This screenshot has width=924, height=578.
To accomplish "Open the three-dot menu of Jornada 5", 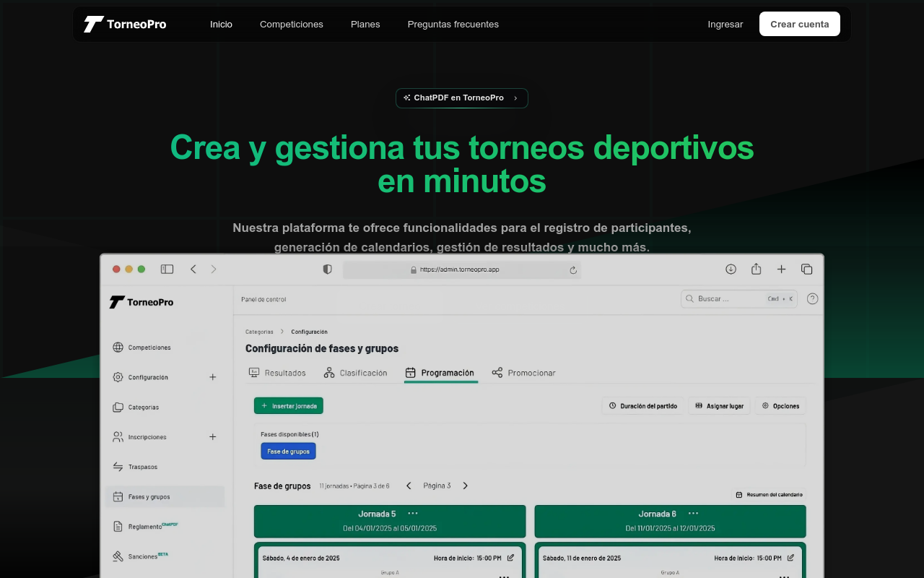I will click(x=413, y=514).
